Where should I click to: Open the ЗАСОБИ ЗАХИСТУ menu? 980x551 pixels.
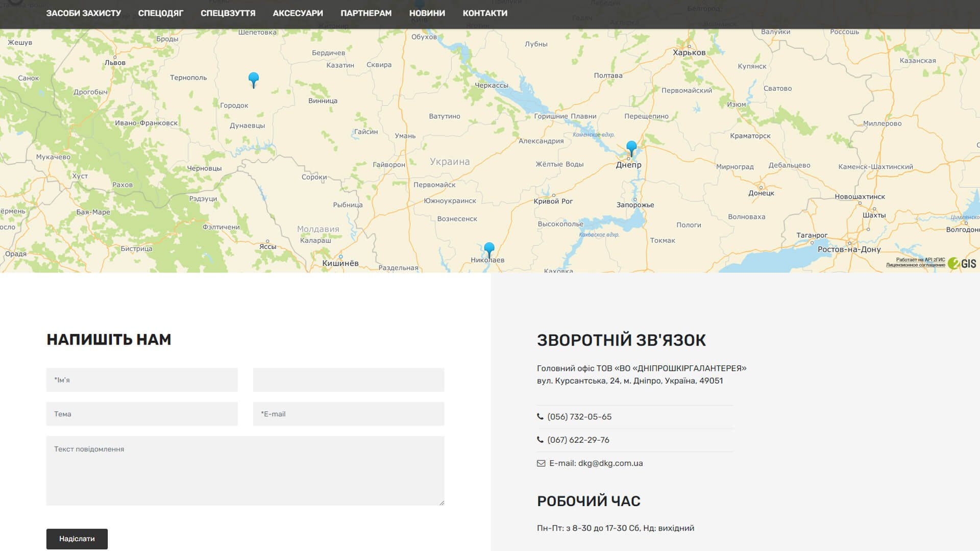(84, 13)
